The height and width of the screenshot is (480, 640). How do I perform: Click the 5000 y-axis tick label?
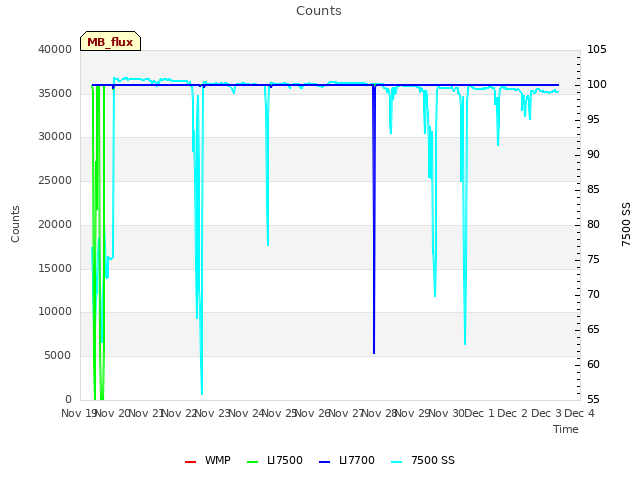[x=58, y=356]
